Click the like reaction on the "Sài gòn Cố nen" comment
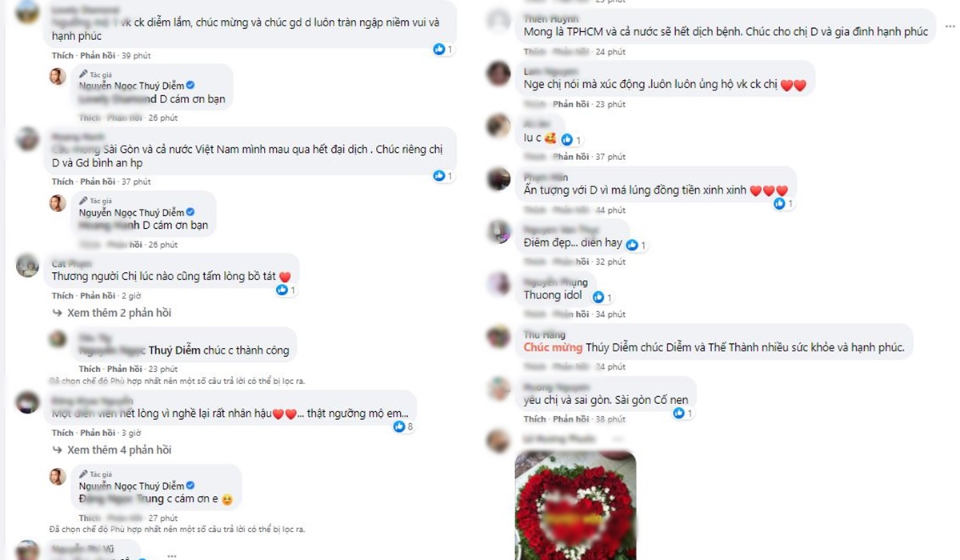Image resolution: width=960 pixels, height=560 pixels. [678, 414]
